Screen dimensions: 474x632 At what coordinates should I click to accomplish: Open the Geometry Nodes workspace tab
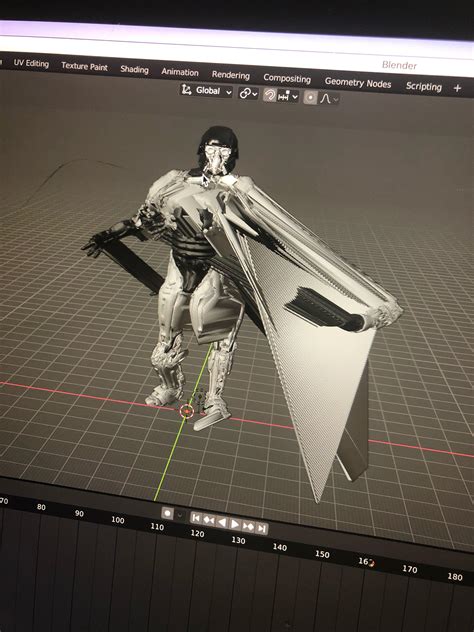coord(358,83)
